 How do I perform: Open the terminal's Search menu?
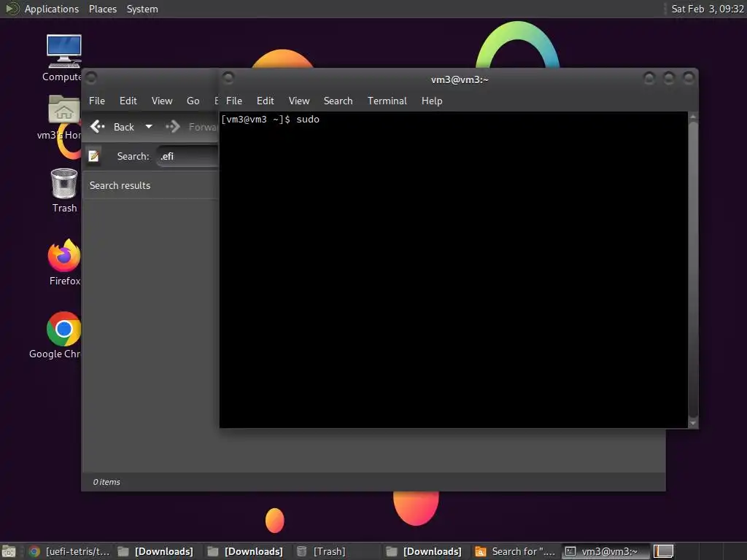(338, 101)
